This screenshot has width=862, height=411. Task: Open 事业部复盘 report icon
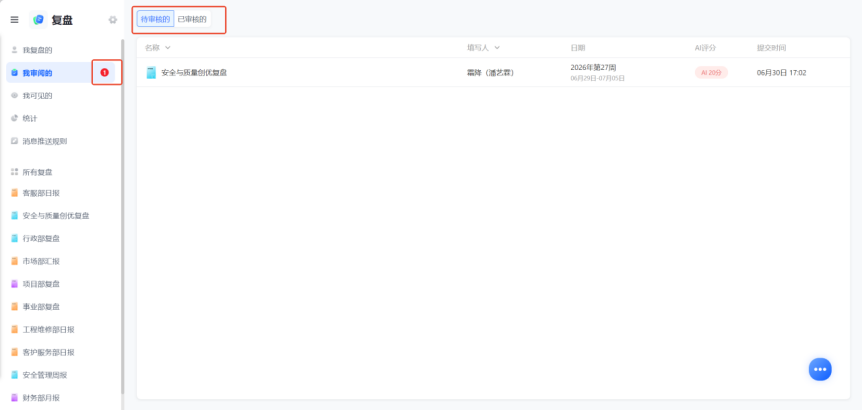click(14, 307)
